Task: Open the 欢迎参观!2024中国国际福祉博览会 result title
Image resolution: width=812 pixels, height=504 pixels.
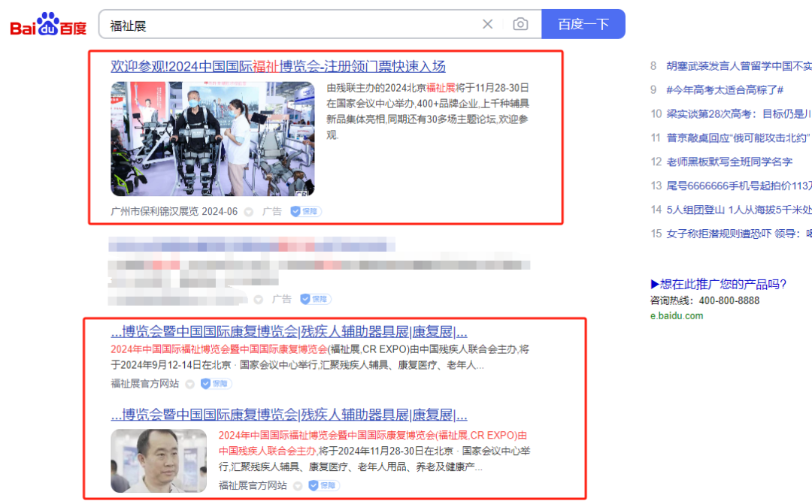Action: [278, 66]
